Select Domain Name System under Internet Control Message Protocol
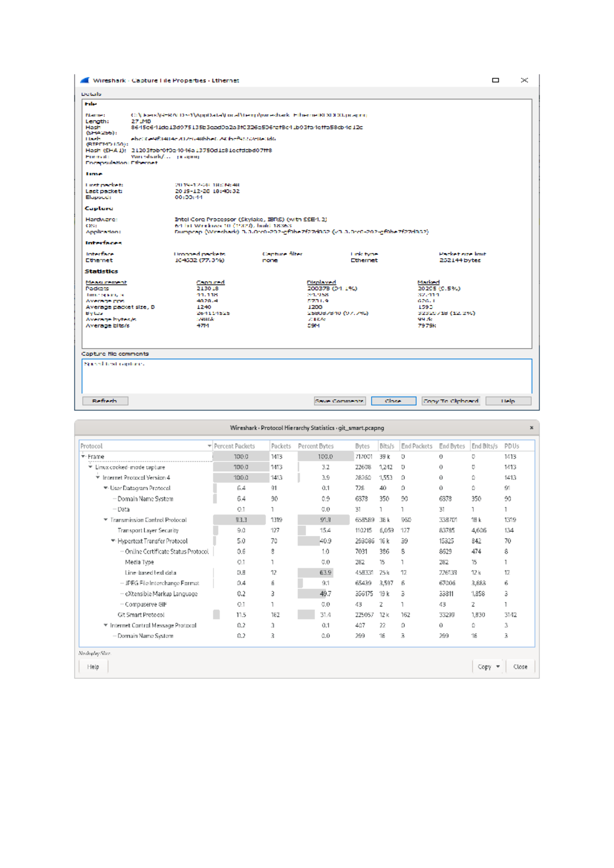This screenshot has height=868, width=614. [x=307, y=636]
